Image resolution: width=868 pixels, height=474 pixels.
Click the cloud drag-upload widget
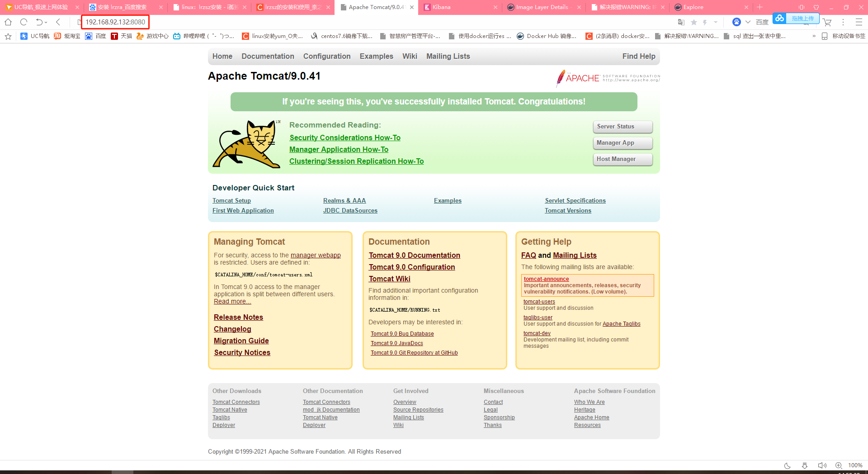[796, 18]
